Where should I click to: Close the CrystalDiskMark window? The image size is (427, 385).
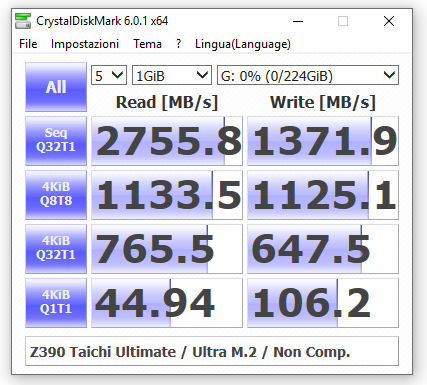pyautogui.click(x=389, y=21)
